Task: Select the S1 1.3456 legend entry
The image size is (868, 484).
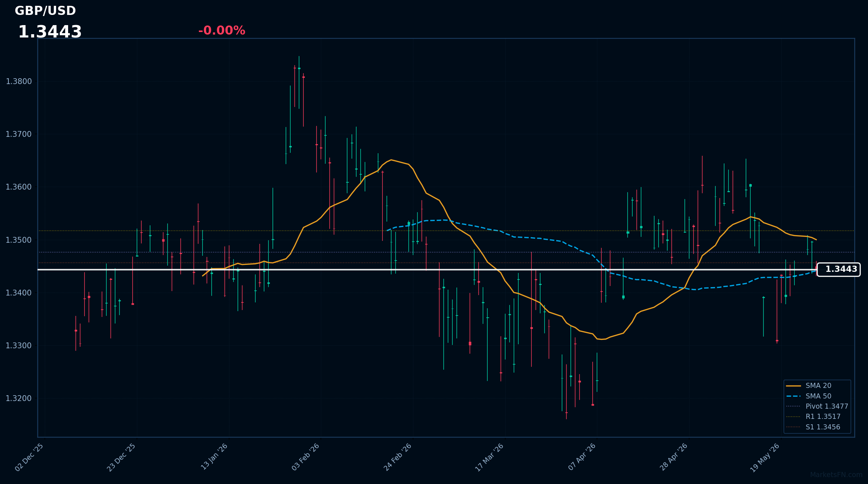Action: coord(818,427)
